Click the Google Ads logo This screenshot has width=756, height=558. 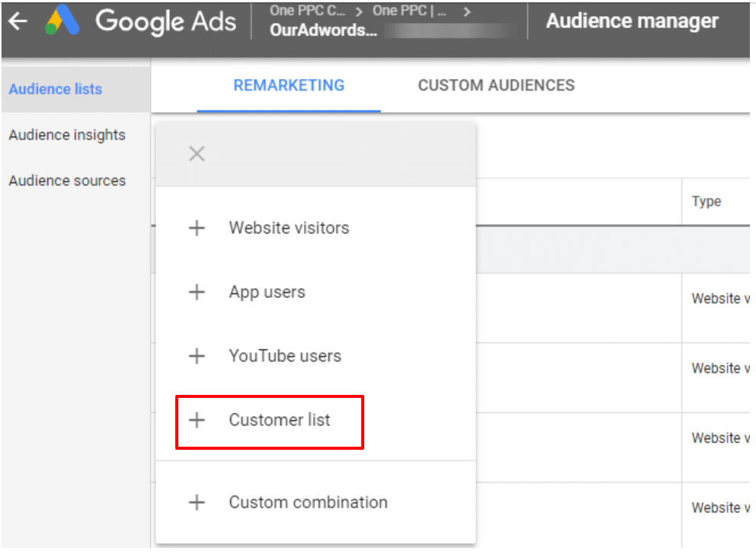click(141, 21)
